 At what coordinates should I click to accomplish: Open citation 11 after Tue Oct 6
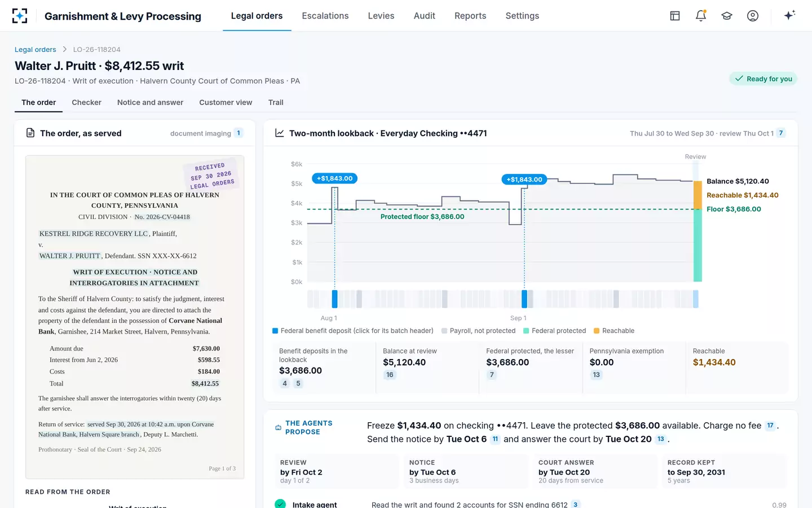tap(495, 439)
